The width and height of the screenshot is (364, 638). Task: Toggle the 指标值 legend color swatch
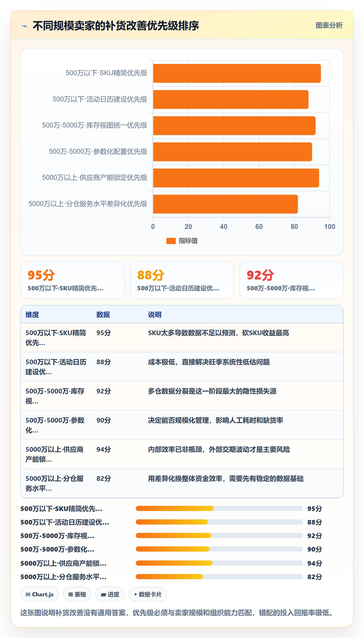click(x=171, y=241)
